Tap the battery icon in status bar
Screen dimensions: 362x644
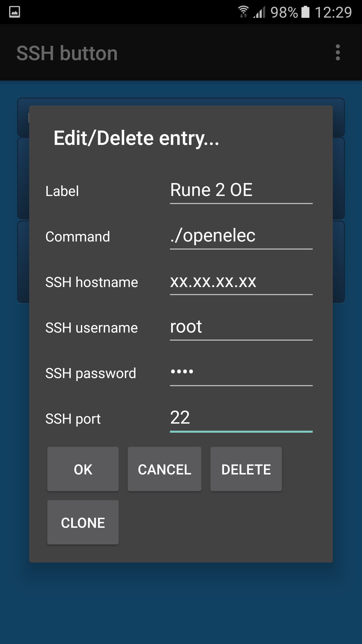(x=305, y=12)
